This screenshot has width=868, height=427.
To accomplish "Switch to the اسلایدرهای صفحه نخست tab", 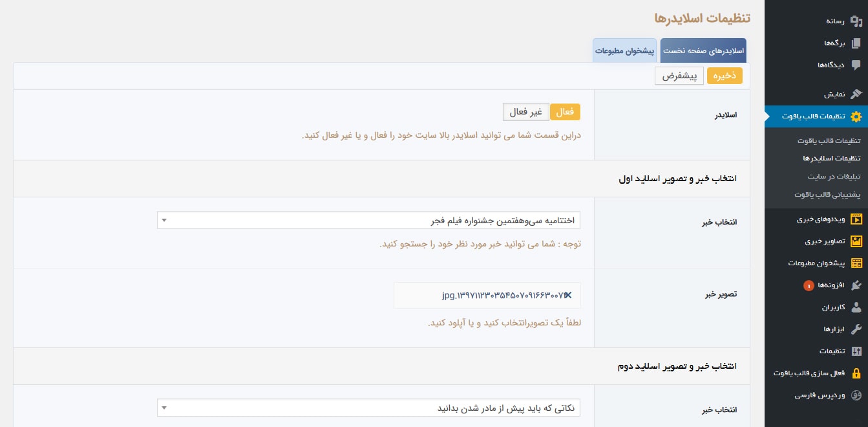I will [703, 50].
